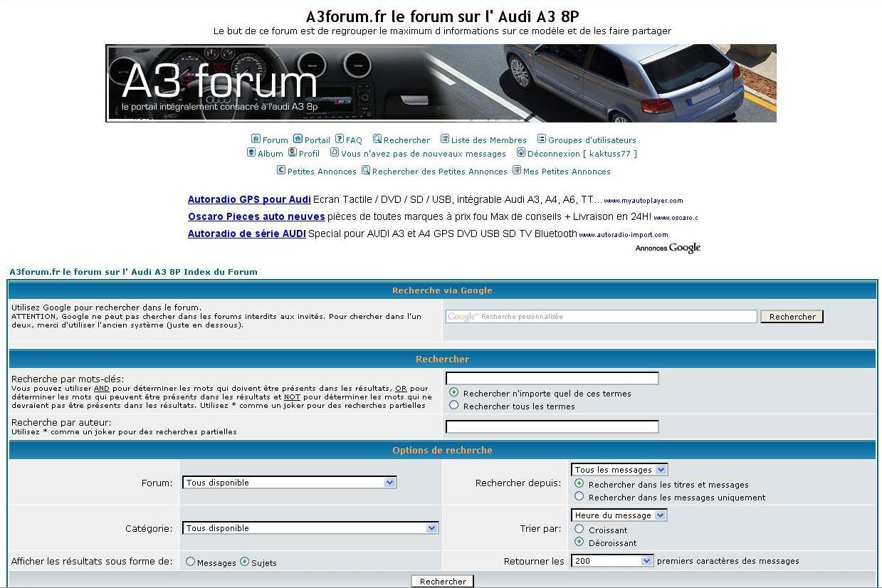Click the Profil icon
This screenshot has height=588, width=882.
coord(293,152)
